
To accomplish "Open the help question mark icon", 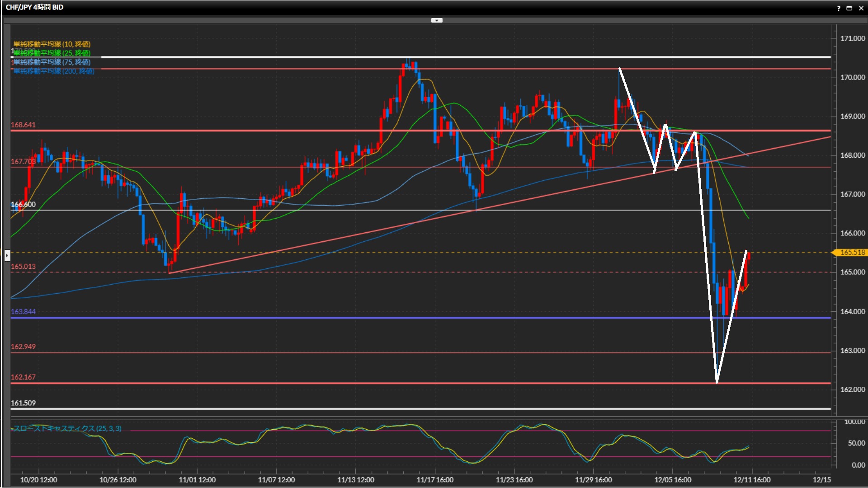I will [x=839, y=8].
